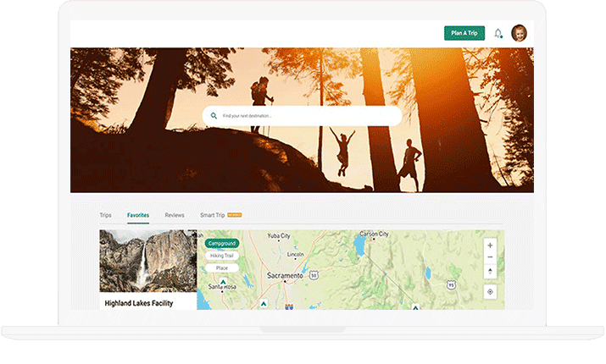The image size is (606, 364).
Task: Select campground marker near Santa Rosa
Action: [x=223, y=282]
